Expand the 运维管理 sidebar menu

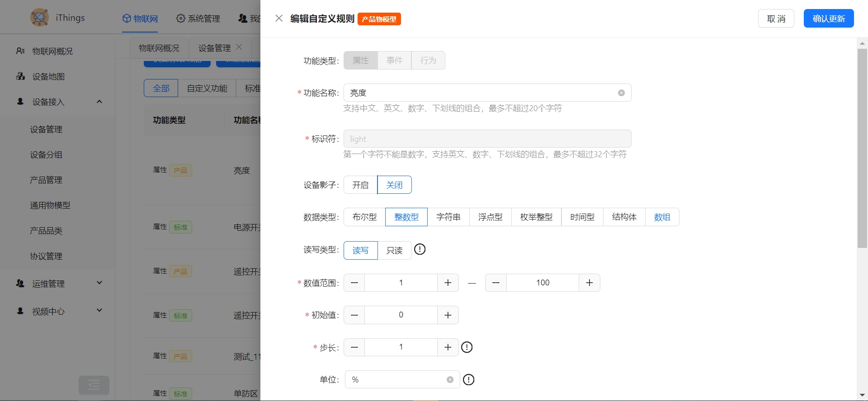[99, 284]
